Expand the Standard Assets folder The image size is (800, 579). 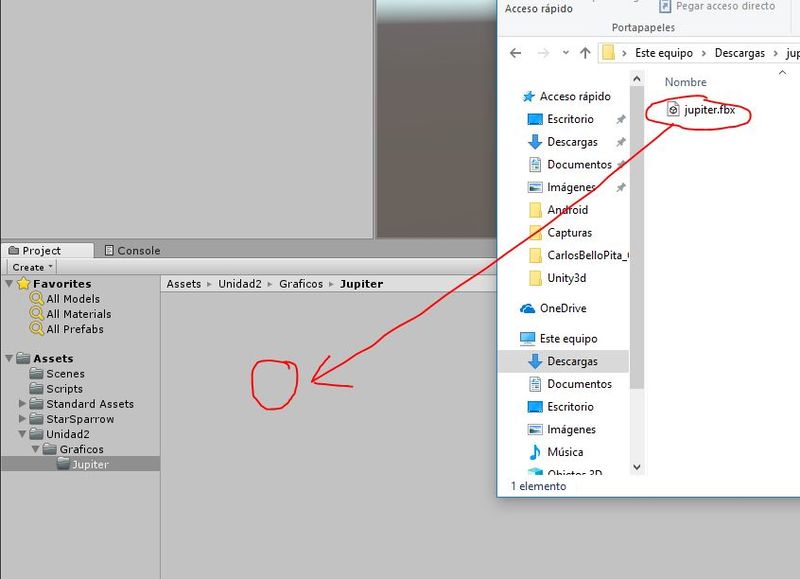[x=22, y=404]
